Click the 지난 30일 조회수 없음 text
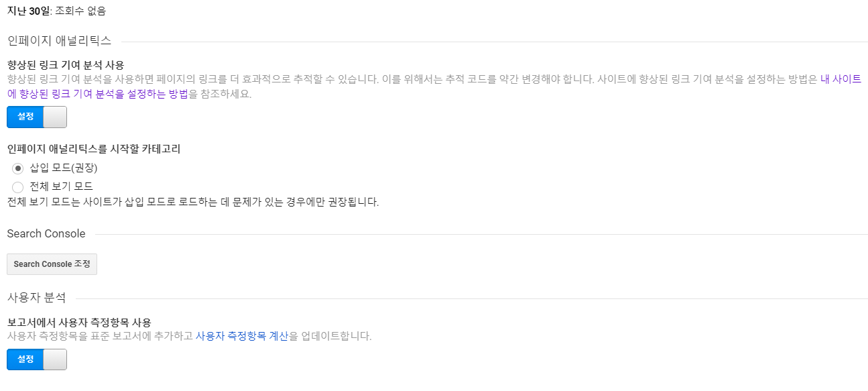Image resolution: width=868 pixels, height=391 pixels. point(56,11)
